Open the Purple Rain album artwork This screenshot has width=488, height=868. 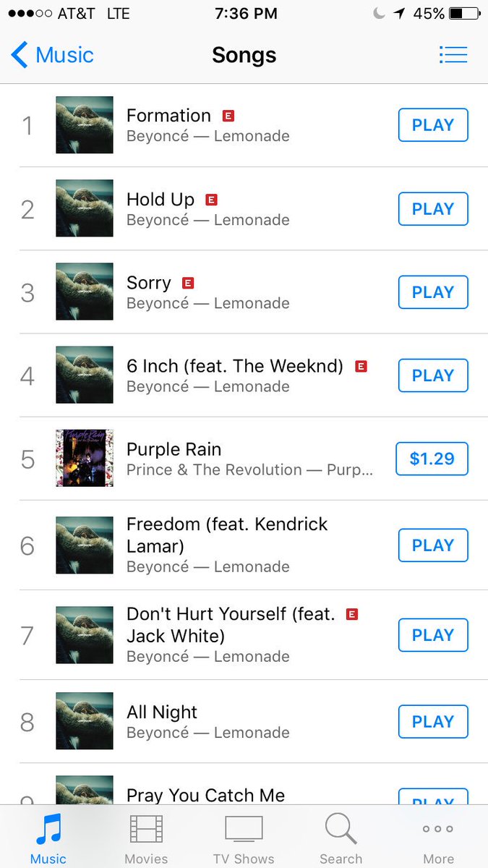coord(85,458)
